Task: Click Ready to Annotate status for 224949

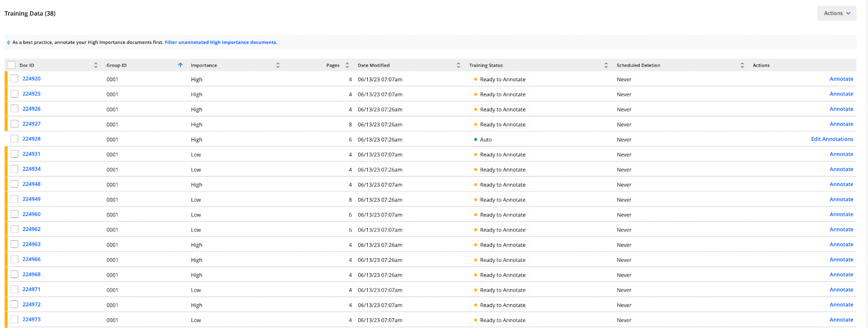Action: click(x=500, y=200)
